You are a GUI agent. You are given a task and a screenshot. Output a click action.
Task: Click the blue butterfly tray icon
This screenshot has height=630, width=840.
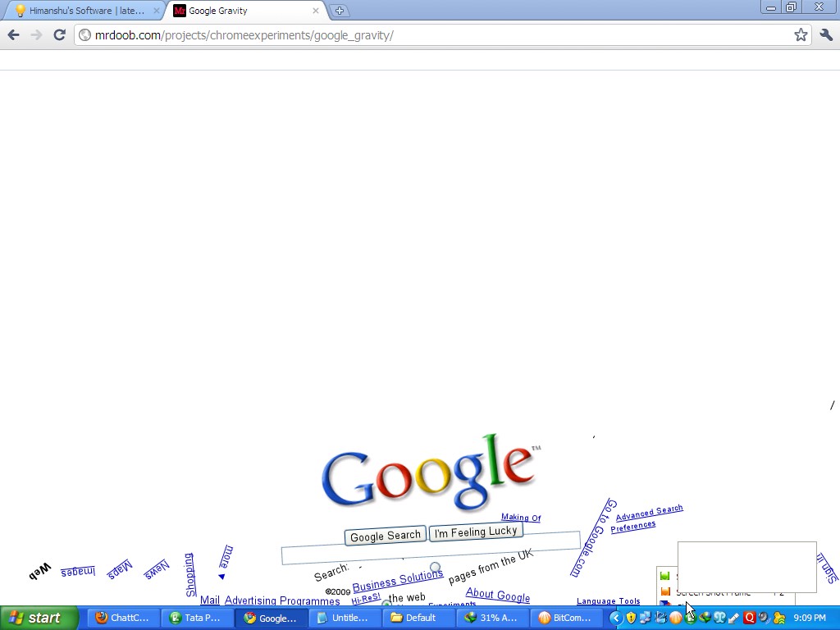pyautogui.click(x=719, y=619)
